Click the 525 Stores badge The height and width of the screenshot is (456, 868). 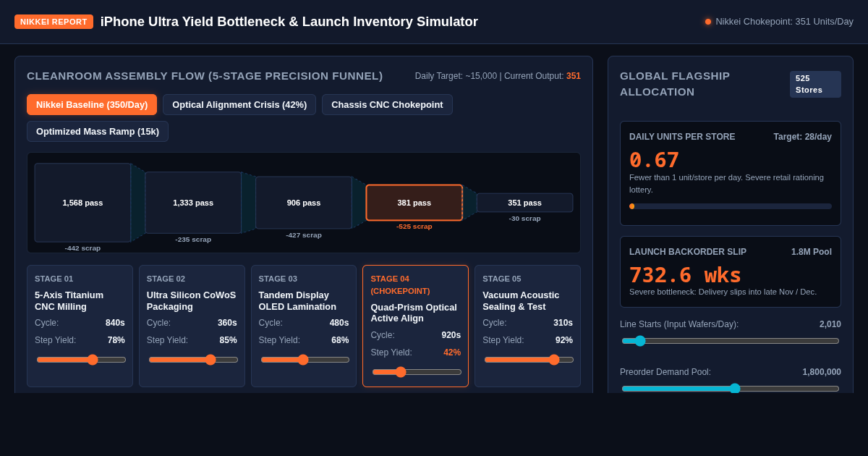pos(815,84)
